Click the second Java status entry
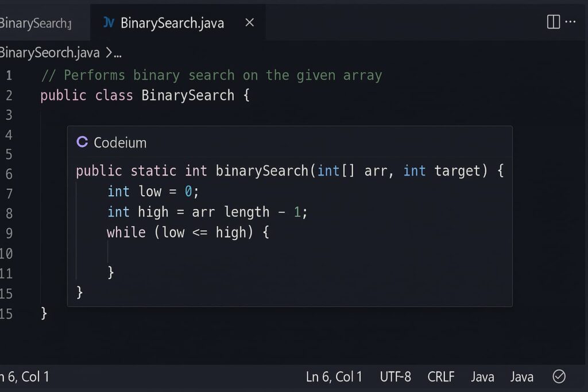Screen dimensions: 588x392 [x=521, y=377]
